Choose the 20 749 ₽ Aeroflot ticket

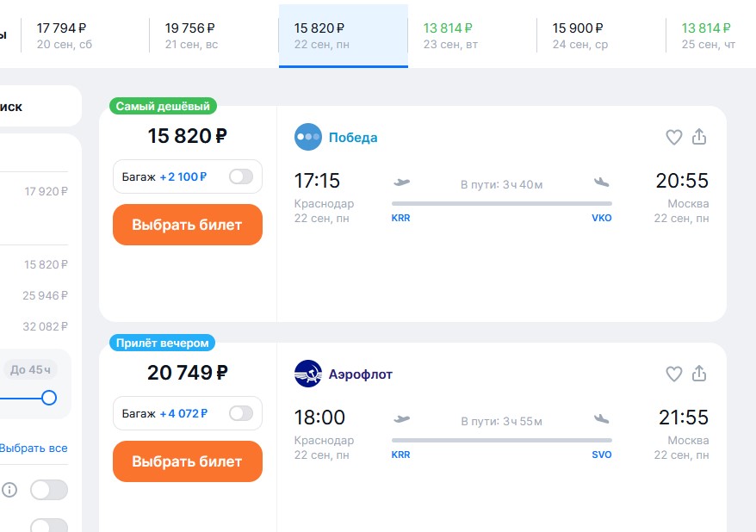tap(188, 461)
